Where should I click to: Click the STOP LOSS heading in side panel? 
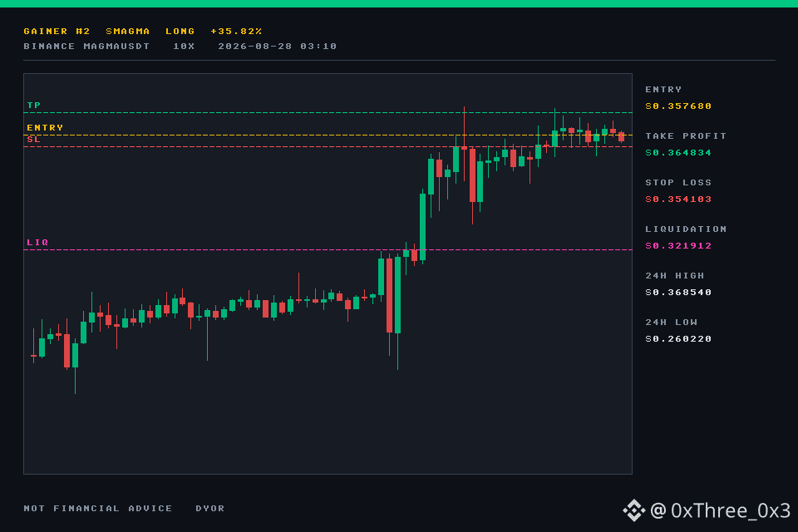pyautogui.click(x=678, y=183)
